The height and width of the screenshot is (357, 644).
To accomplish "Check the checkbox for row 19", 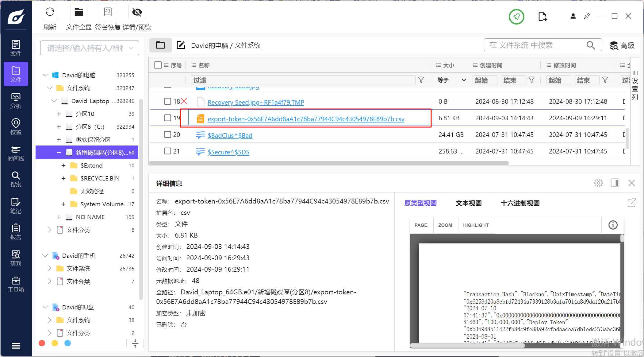I will pyautogui.click(x=167, y=118).
